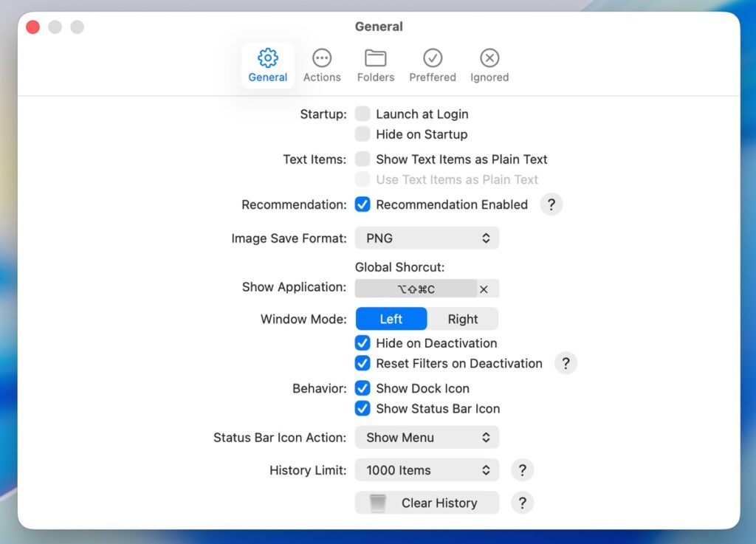This screenshot has height=544, width=756.
Task: Enable Show Text Items as Plain Text
Action: pyautogui.click(x=362, y=159)
